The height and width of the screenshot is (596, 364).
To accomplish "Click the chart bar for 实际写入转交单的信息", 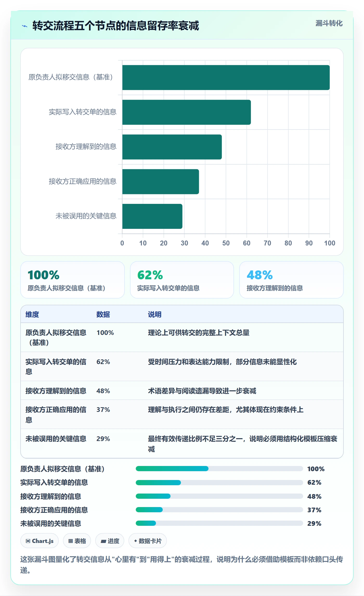I will pos(186,112).
